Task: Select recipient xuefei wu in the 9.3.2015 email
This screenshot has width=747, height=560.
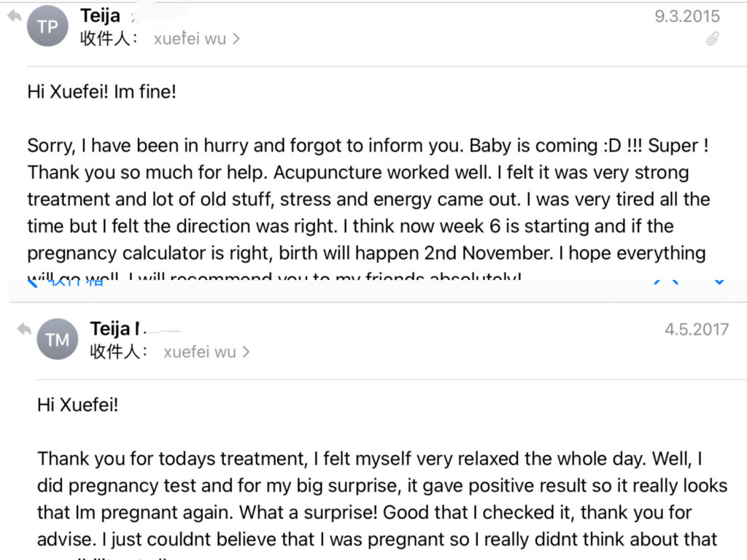Action: pyautogui.click(x=190, y=39)
